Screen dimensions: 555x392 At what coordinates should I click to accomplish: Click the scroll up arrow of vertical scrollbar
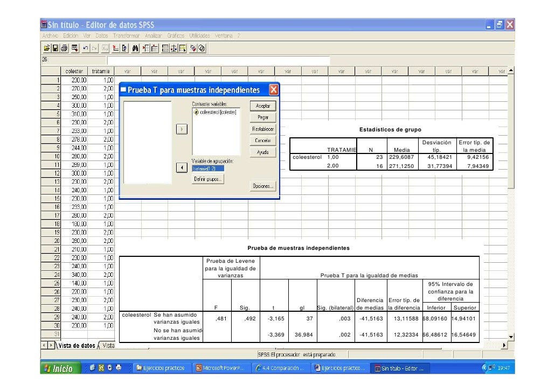[511, 71]
